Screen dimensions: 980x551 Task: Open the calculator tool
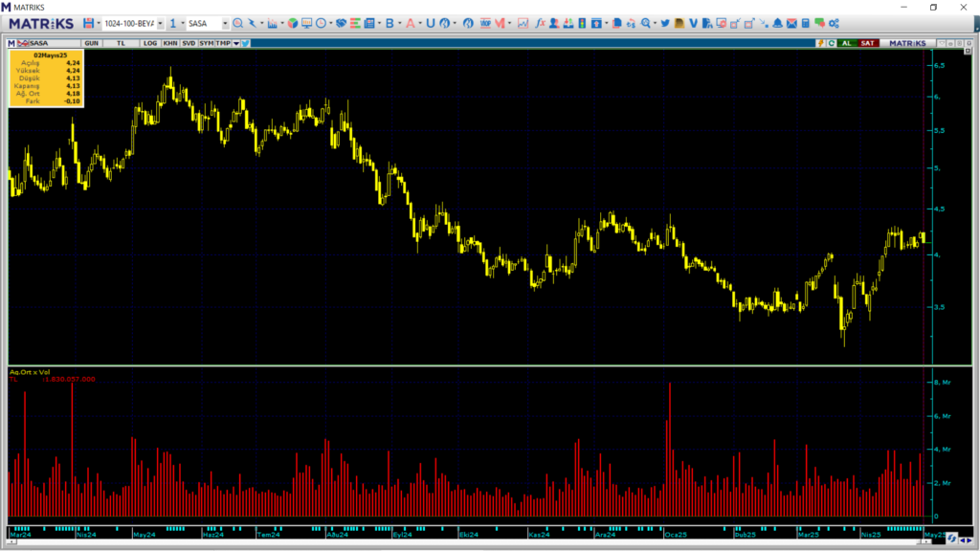806,23
